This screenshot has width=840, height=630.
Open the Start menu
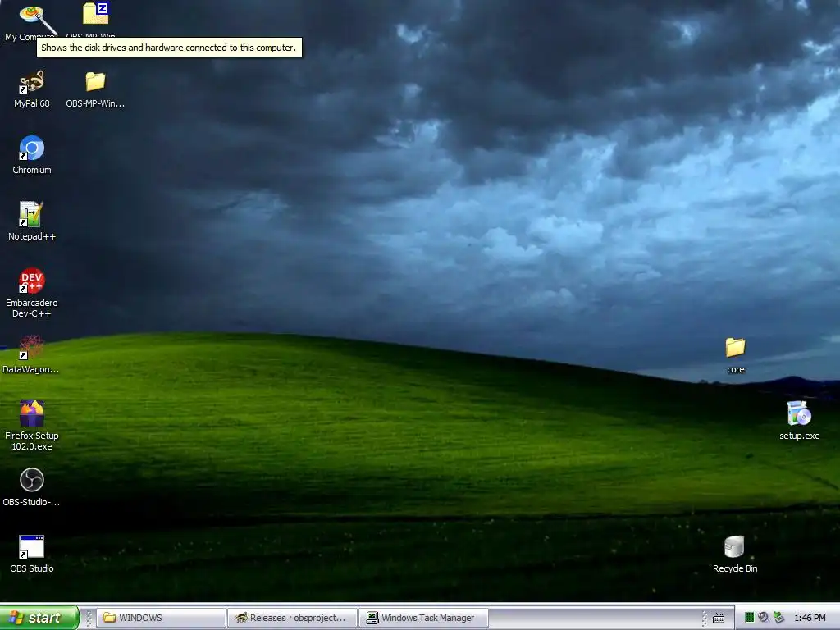[39, 618]
